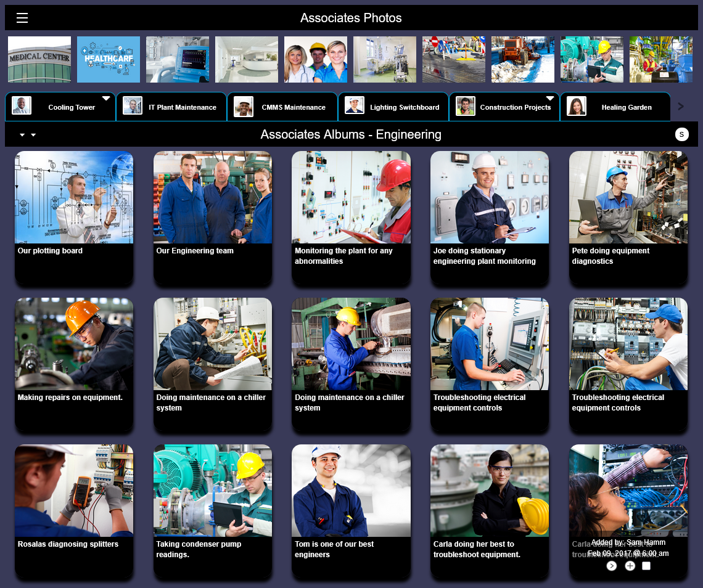Switch to the IT Plant Maintenance tab
The width and height of the screenshot is (703, 588).
(182, 107)
